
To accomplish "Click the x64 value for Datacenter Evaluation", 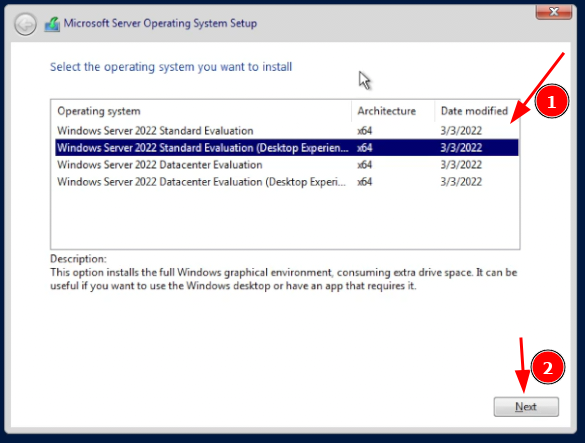I will tap(365, 165).
